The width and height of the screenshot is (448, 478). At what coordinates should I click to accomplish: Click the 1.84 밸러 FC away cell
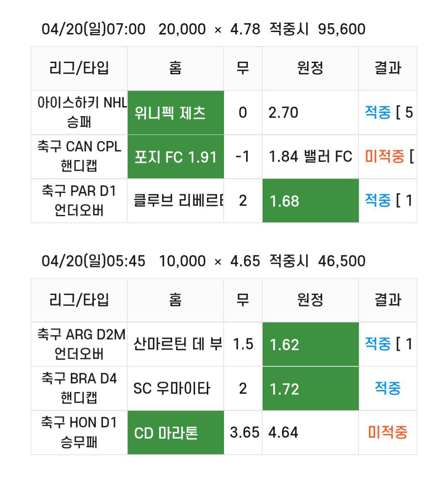pyautogui.click(x=310, y=157)
